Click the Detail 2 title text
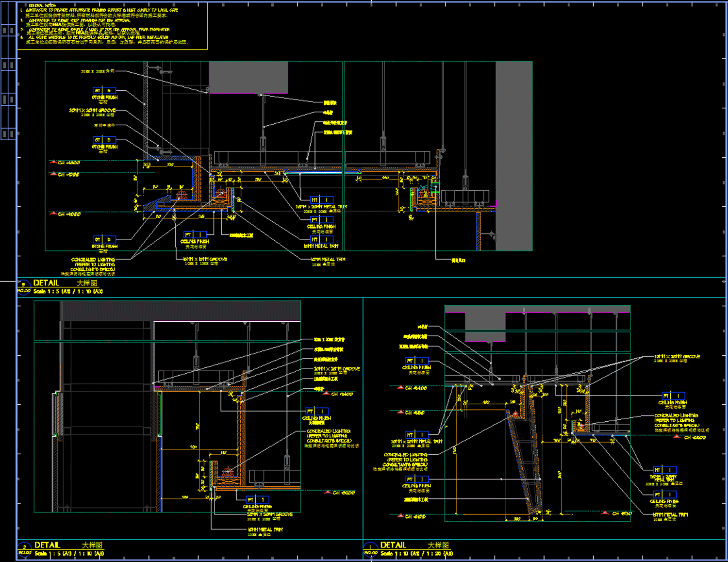The height and width of the screenshot is (562, 728). pyautogui.click(x=48, y=545)
